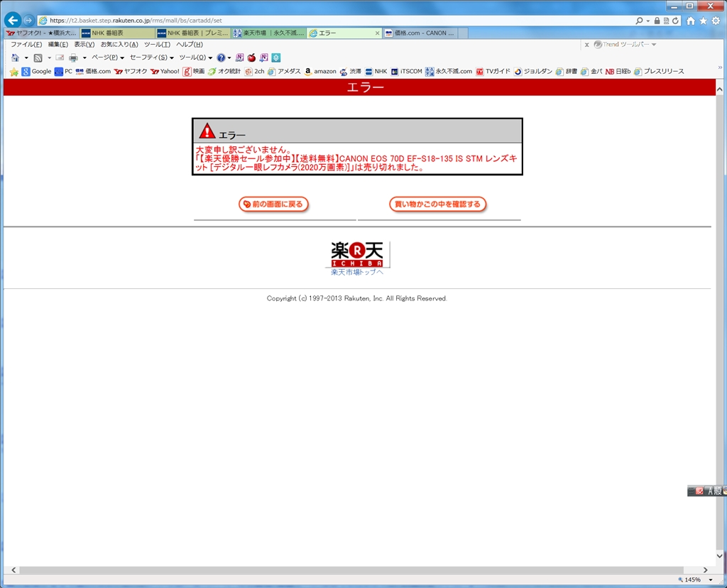Toggle the compatibility view icon

click(x=666, y=21)
